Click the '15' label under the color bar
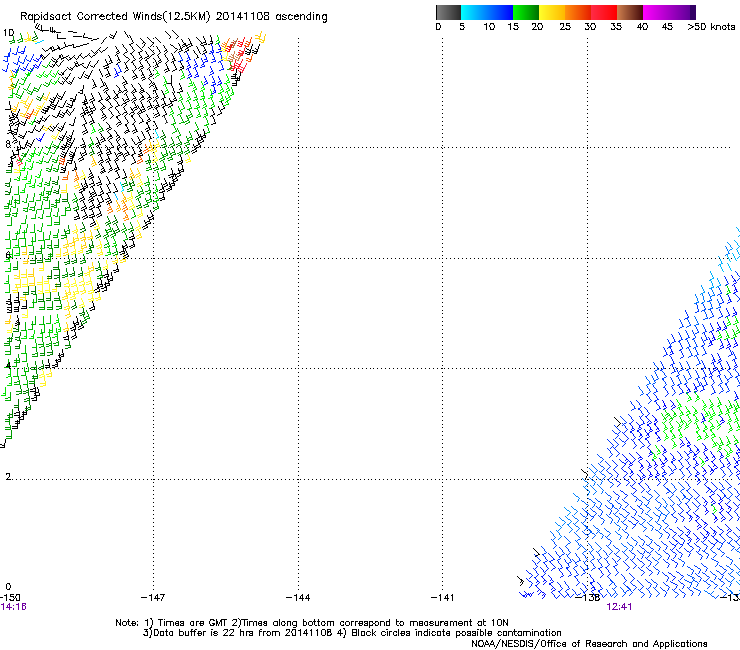 pyautogui.click(x=513, y=27)
